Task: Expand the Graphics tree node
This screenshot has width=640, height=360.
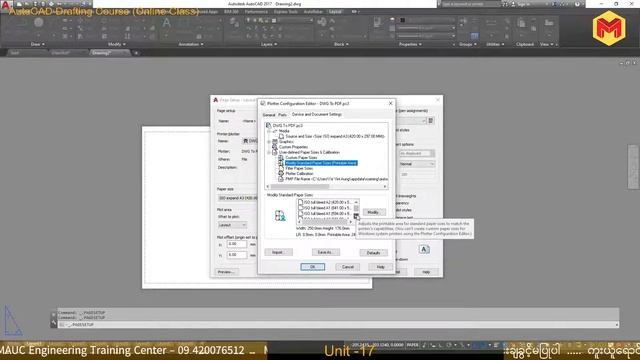Action: pyautogui.click(x=269, y=142)
